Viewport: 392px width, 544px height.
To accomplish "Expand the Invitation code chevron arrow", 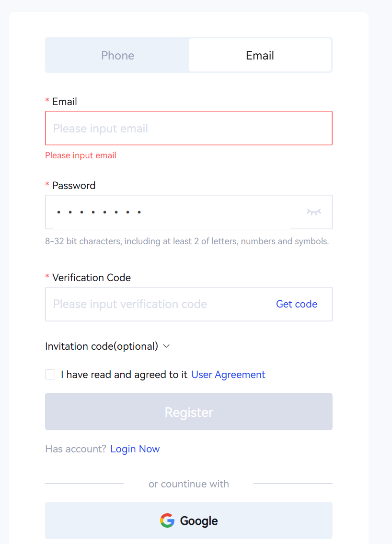I will (x=167, y=346).
